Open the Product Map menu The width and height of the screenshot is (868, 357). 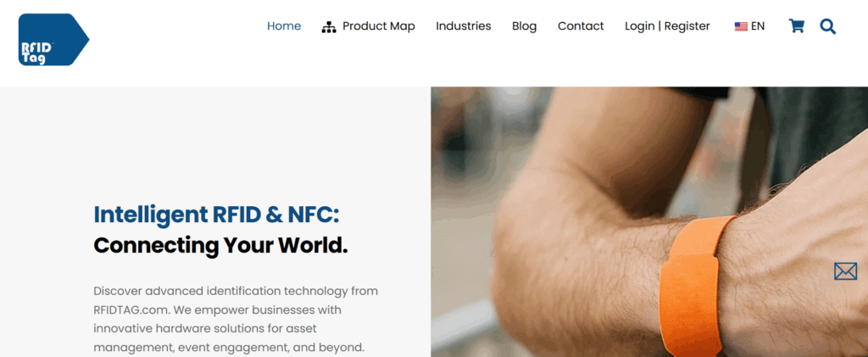[368, 26]
